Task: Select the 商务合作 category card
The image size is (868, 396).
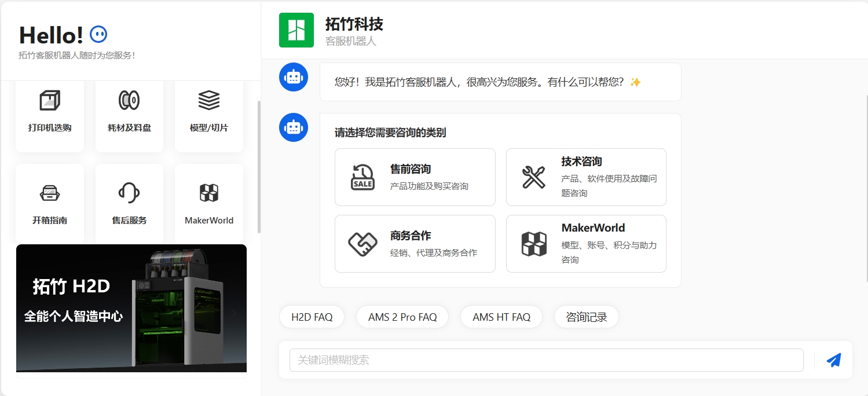Action: click(x=415, y=244)
